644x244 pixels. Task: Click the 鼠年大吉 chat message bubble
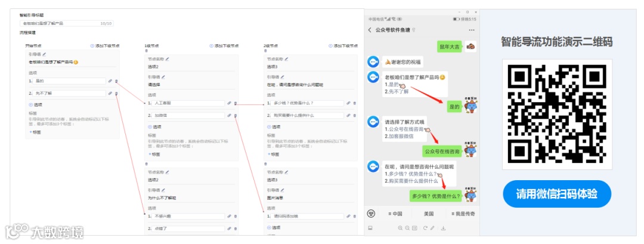pyautogui.click(x=450, y=47)
